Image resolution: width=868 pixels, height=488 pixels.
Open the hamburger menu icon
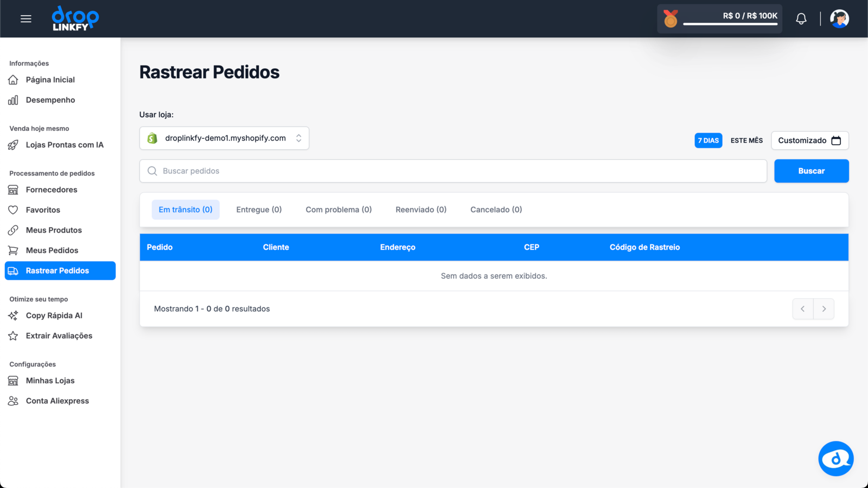25,19
